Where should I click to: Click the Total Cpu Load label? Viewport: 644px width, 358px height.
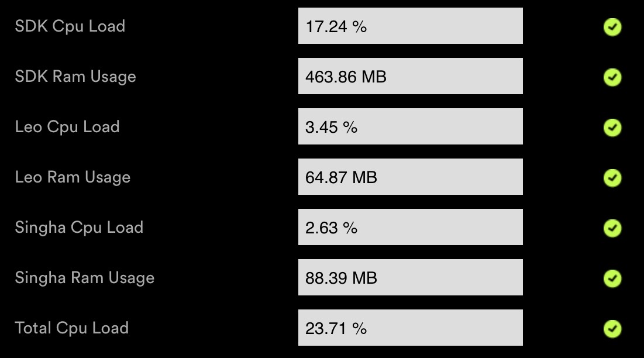point(72,328)
